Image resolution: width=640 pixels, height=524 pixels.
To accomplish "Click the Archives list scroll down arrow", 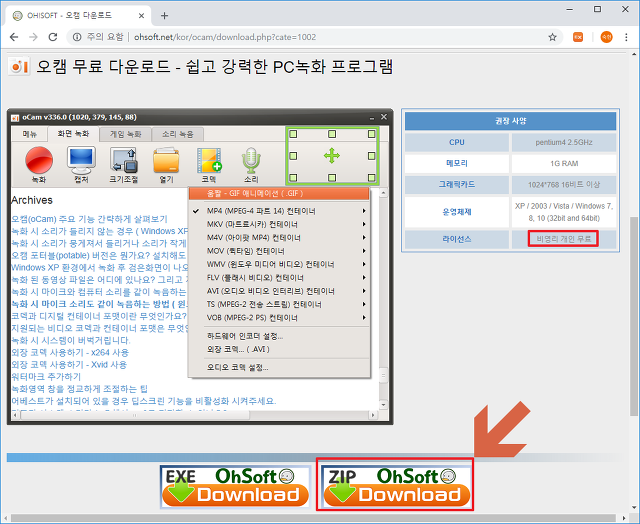I will point(383,405).
